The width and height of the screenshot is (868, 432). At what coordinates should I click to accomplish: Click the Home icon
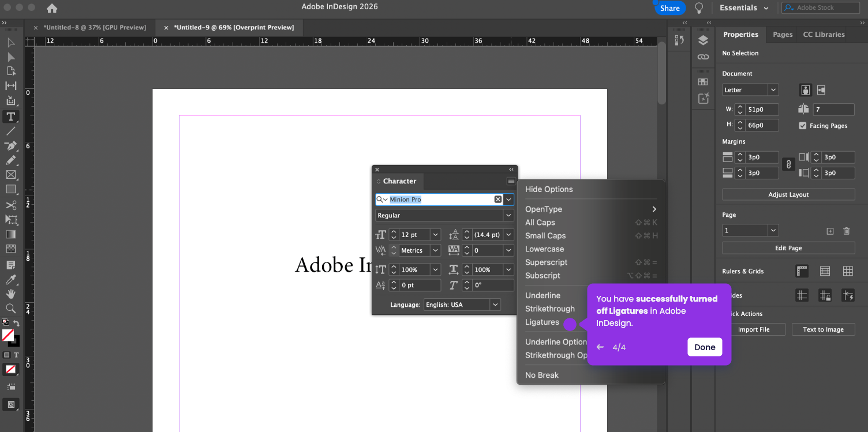coord(52,8)
